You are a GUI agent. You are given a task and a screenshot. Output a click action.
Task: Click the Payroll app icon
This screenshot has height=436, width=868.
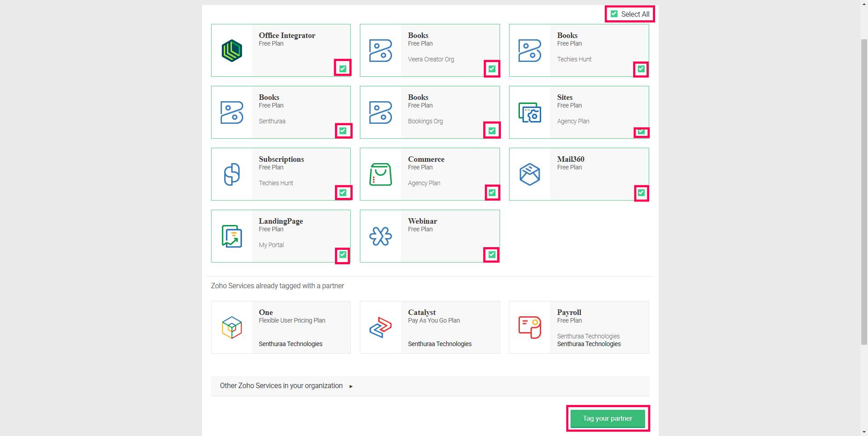(x=530, y=328)
